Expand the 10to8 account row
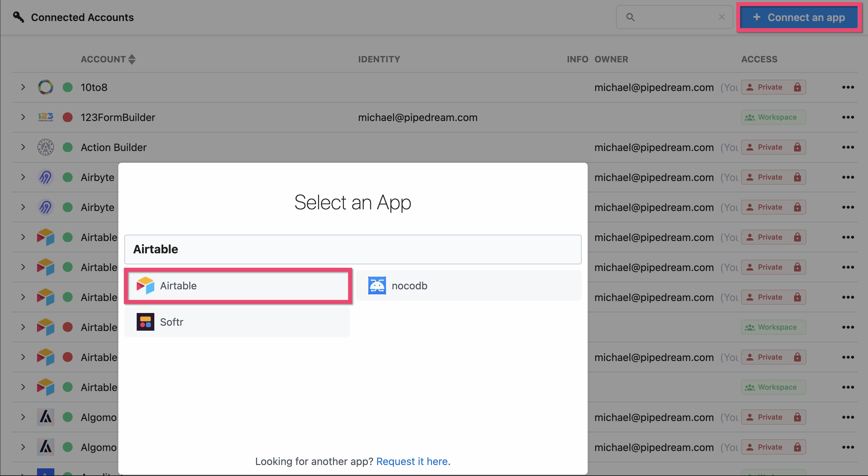 [23, 87]
